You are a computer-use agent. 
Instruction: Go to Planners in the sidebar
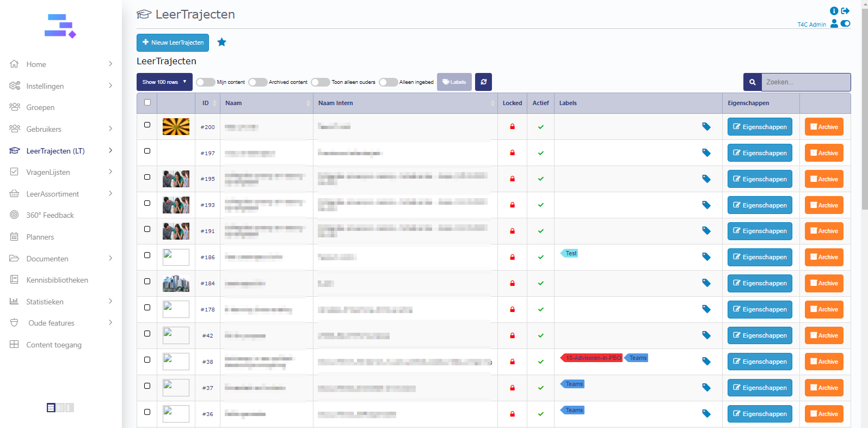point(40,237)
